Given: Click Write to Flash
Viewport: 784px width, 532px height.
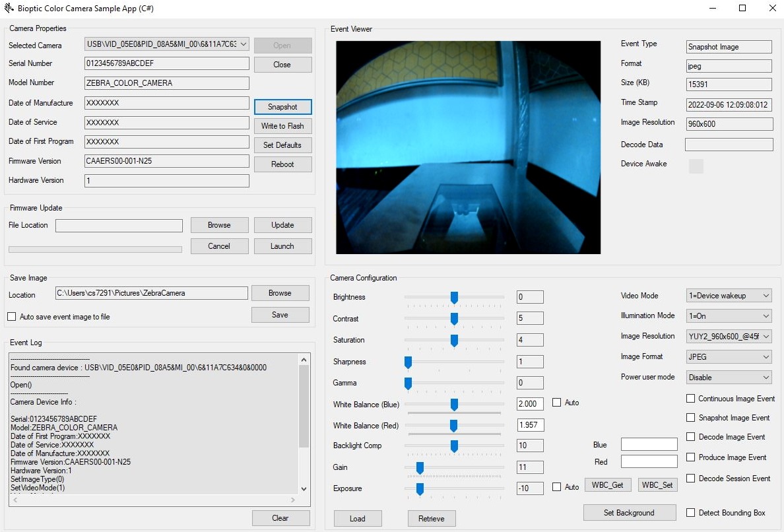Looking at the screenshot, I should [x=282, y=125].
